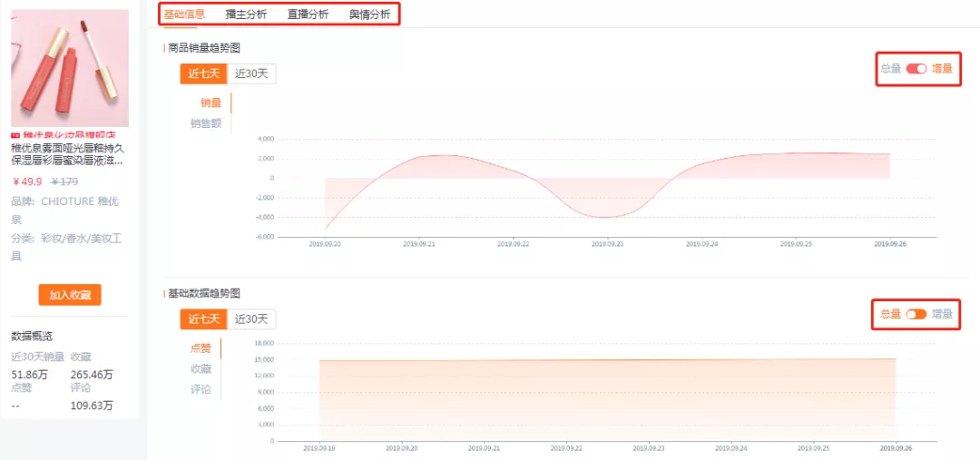Open the 直播分析 tab

click(308, 15)
